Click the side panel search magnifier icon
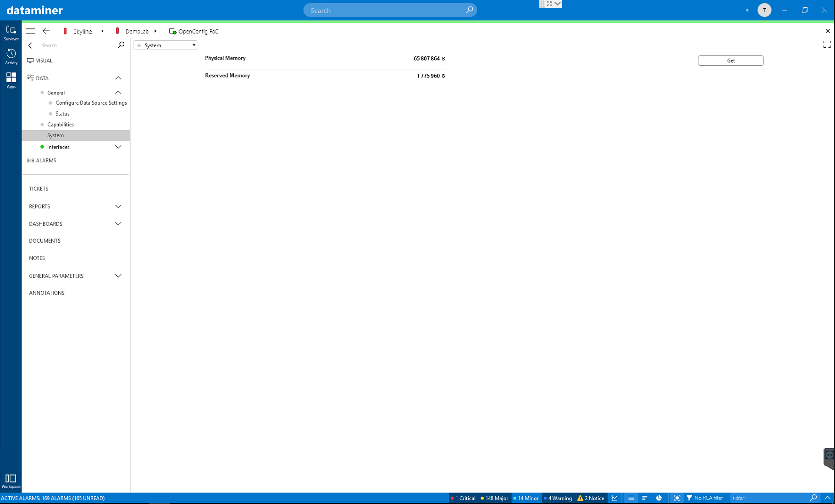 click(x=121, y=45)
